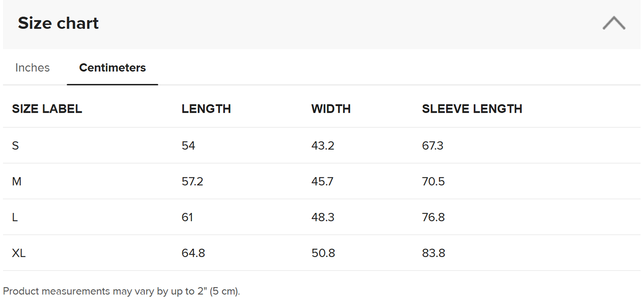The height and width of the screenshot is (300, 644).
Task: Click the 64.8 length value for XL
Action: [193, 253]
